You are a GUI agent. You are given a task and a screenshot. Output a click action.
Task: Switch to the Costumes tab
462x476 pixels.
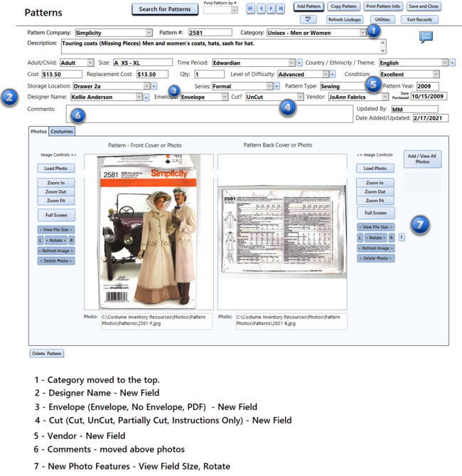point(62,132)
